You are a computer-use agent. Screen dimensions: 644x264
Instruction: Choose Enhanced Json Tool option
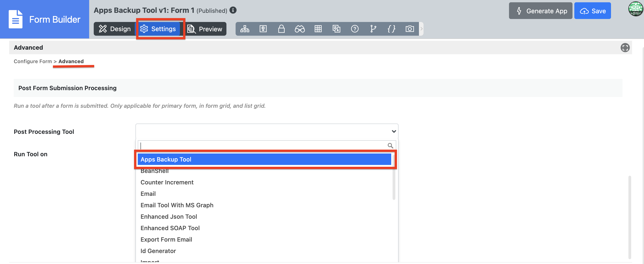coord(168,216)
